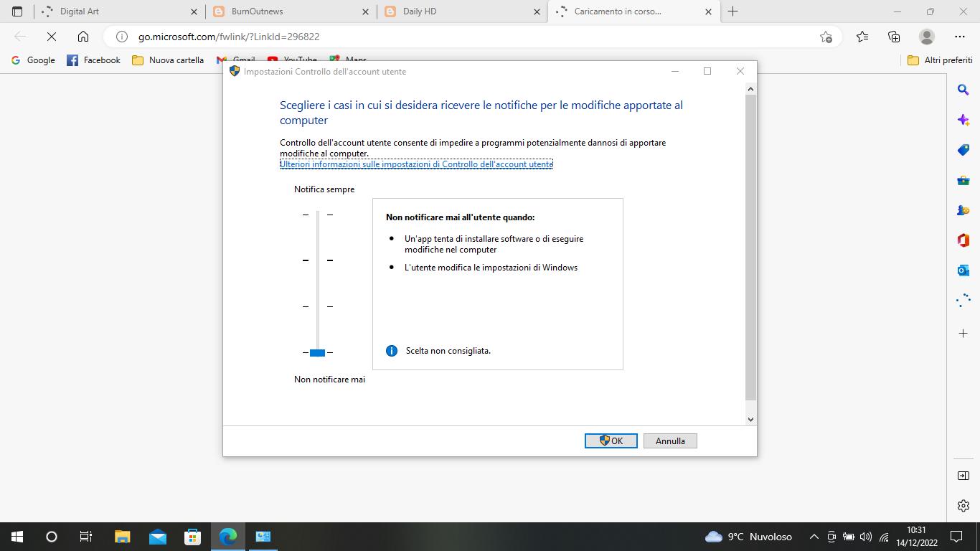Open the Collections icon in toolbar
Image resolution: width=980 pixels, height=551 pixels.
pyautogui.click(x=894, y=37)
